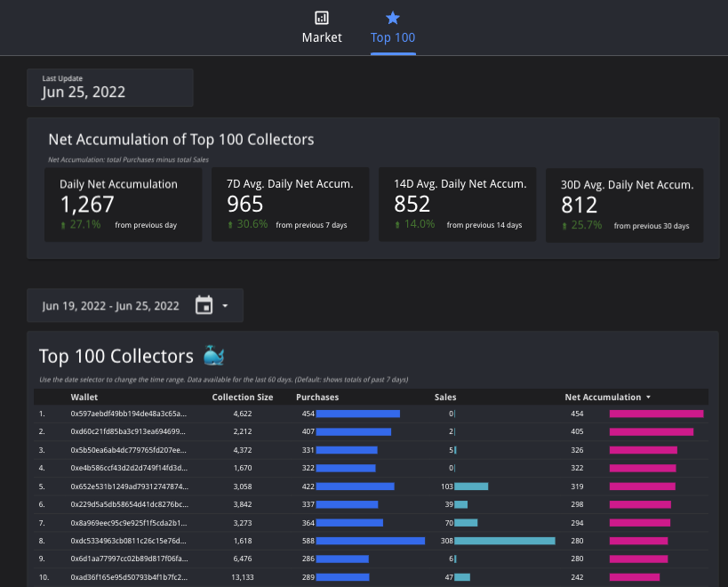The width and height of the screenshot is (728, 587).
Task: Select wallet 0xe4b586ccf43d2d2d749f14fd3d...
Action: pos(129,468)
